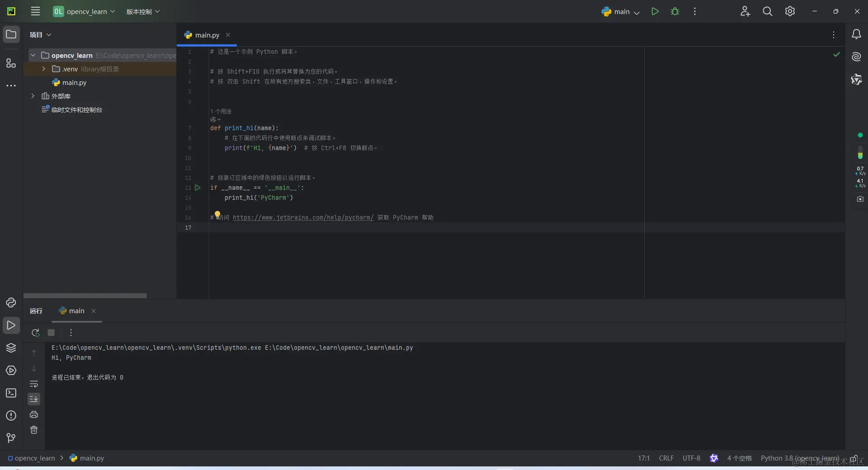Open the Python 3.8 interpreter selector
This screenshot has width=868, height=470.
click(x=800, y=458)
